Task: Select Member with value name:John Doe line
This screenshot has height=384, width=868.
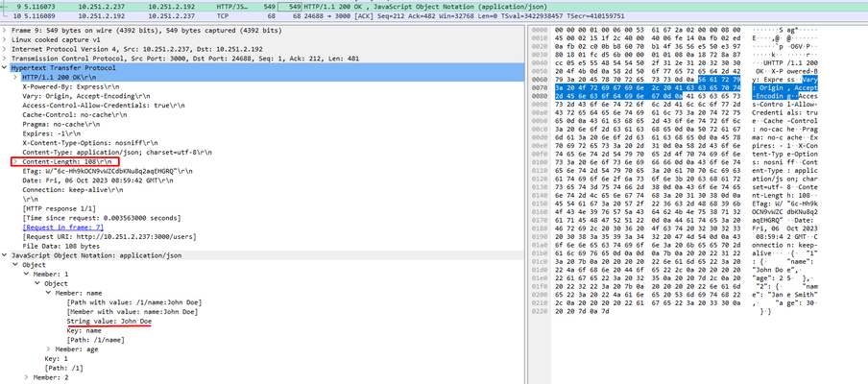Action: (132, 311)
